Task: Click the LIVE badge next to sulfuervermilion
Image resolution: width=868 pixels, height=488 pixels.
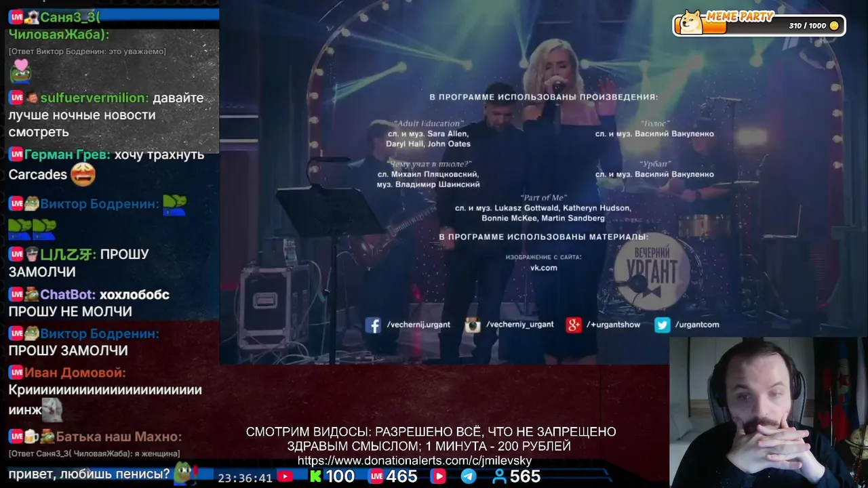Action: pos(16,98)
